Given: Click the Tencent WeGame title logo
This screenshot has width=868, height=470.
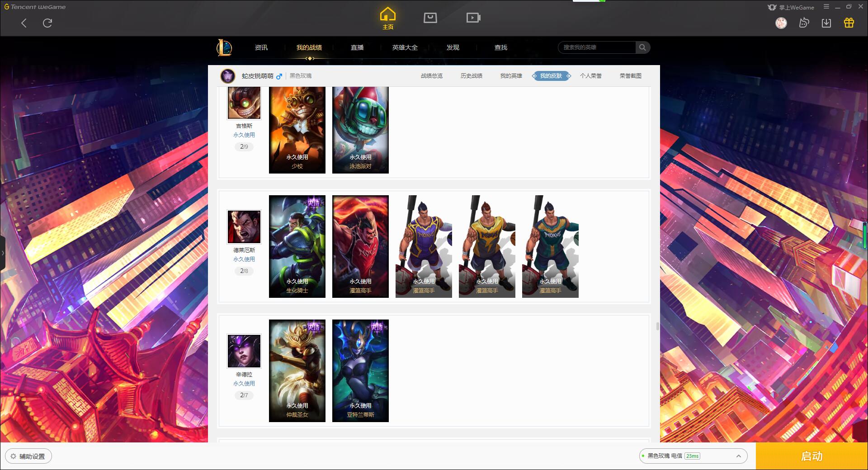Looking at the screenshot, I should pyautogui.click(x=35, y=7).
